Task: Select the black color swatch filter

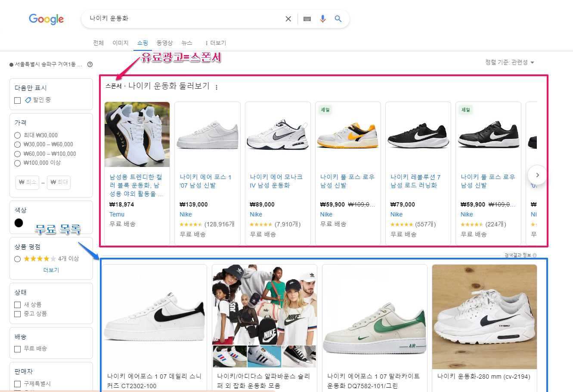Action: 19,223
